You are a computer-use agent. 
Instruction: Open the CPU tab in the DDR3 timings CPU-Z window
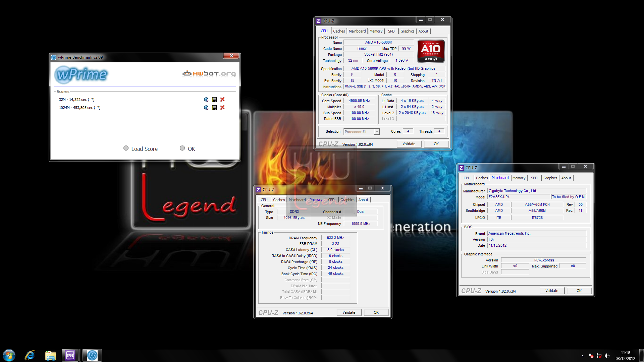[264, 200]
